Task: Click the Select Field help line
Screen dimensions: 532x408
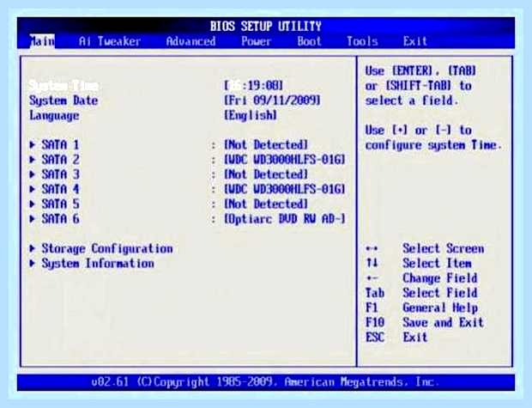Action: [x=421, y=293]
